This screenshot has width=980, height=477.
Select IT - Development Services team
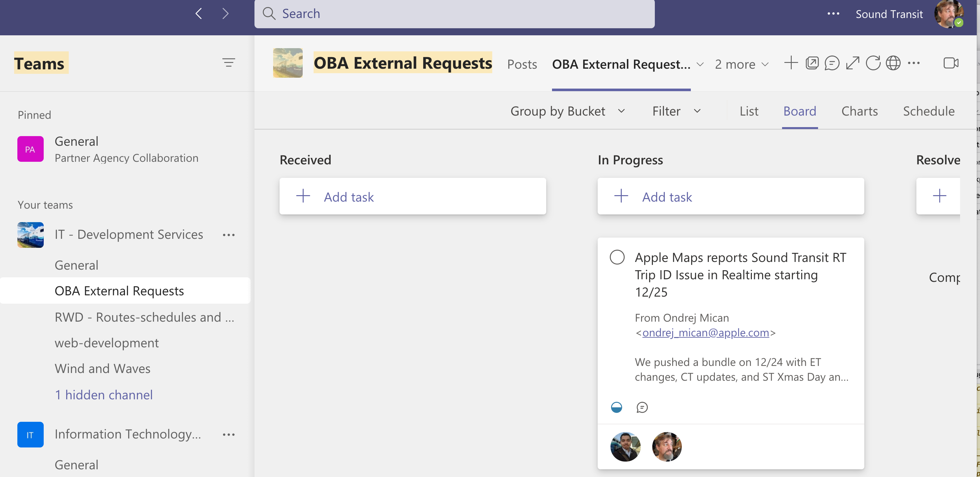(129, 235)
